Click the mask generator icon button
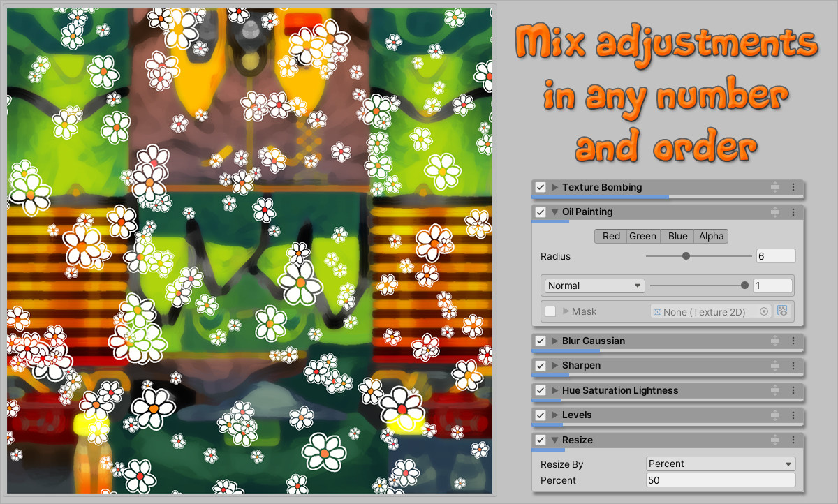The height and width of the screenshot is (504, 838). coord(782,311)
